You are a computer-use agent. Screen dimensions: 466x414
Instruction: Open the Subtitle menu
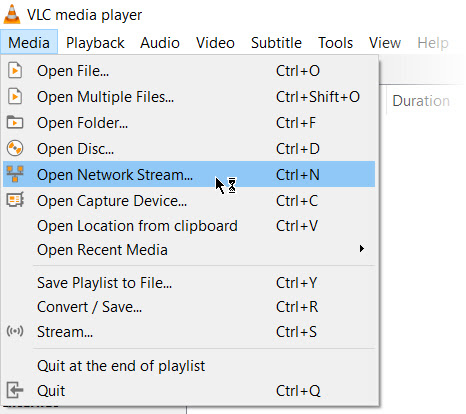pos(276,43)
